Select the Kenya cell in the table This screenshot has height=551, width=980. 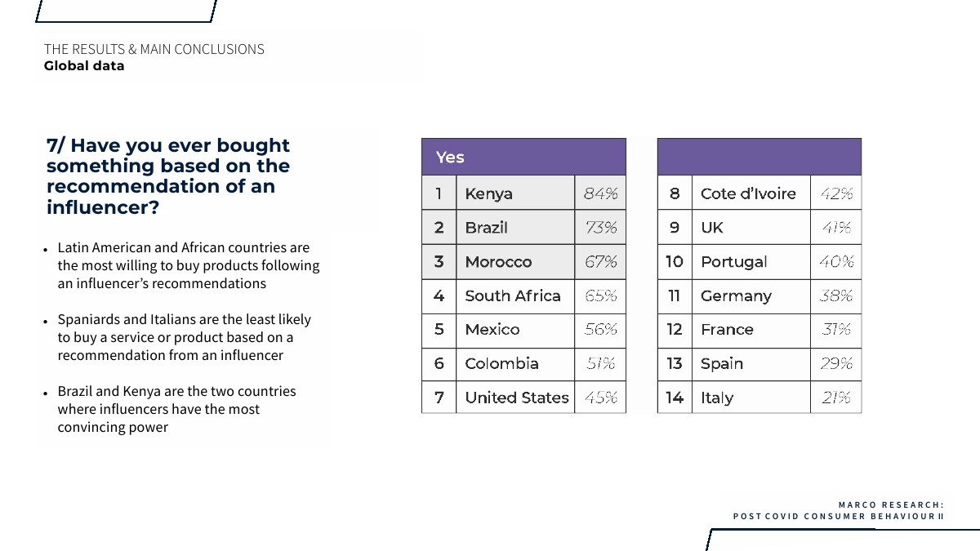[514, 193]
